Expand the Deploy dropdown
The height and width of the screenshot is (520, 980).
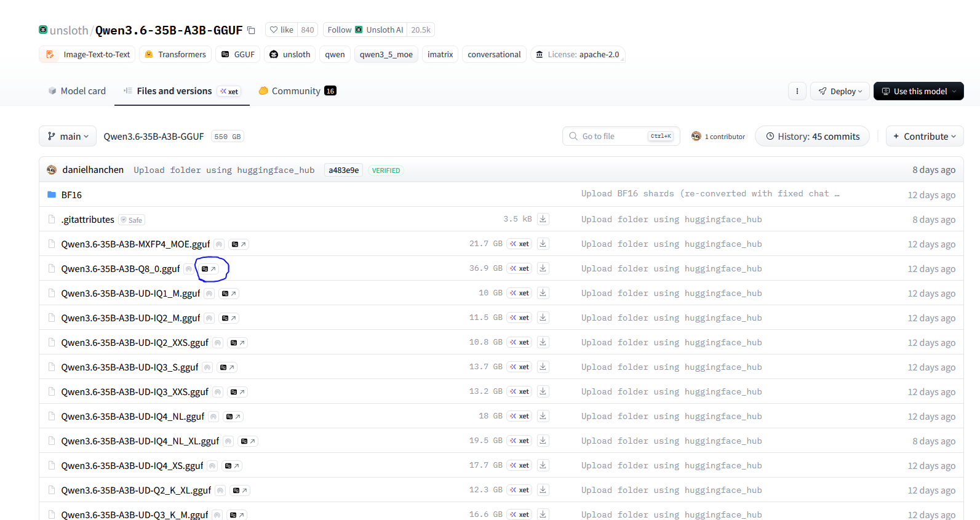[840, 91]
